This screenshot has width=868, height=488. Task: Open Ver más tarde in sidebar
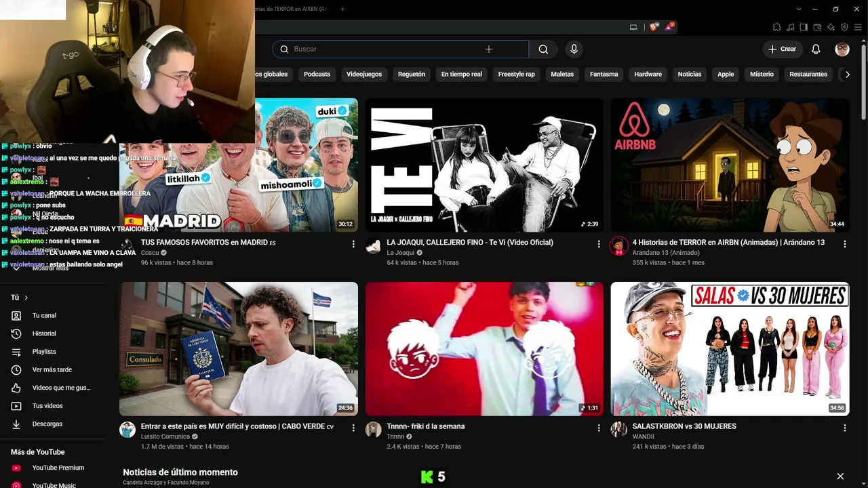point(52,370)
